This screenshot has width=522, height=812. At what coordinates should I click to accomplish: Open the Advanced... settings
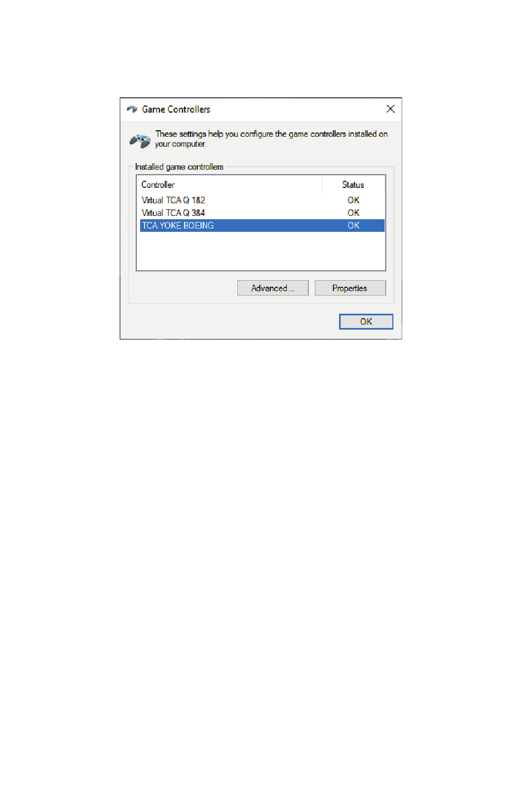point(273,288)
